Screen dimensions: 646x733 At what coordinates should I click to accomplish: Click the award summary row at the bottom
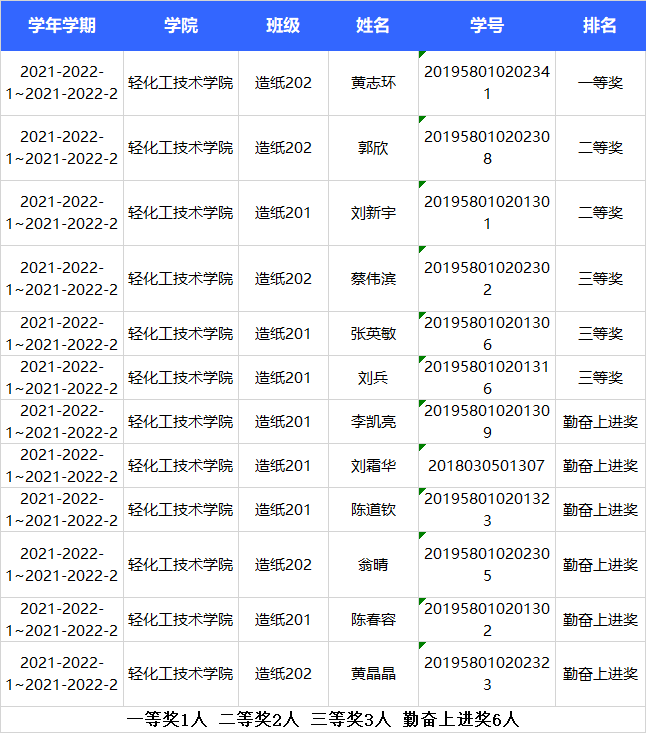pyautogui.click(x=323, y=720)
